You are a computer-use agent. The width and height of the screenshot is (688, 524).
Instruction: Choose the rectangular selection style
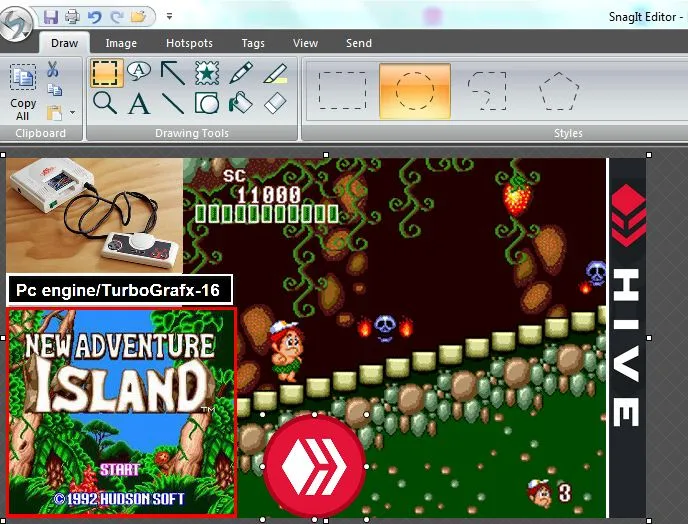(342, 91)
